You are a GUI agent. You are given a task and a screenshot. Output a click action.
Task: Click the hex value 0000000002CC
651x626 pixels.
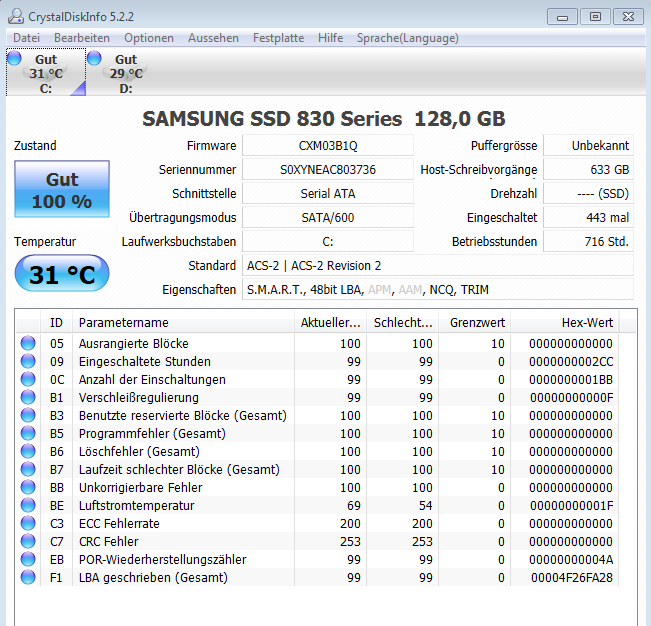pyautogui.click(x=571, y=362)
